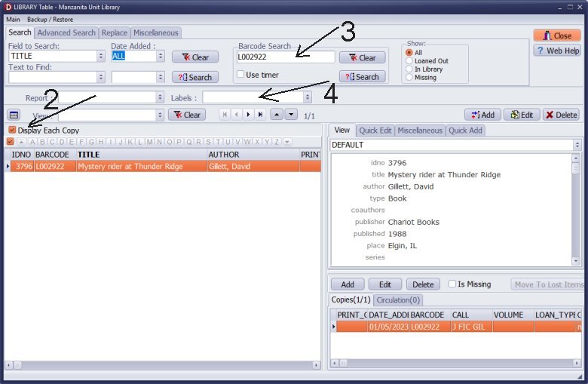This screenshot has width=588, height=384.
Task: Filter the list by letter Z
Action: tap(277, 142)
